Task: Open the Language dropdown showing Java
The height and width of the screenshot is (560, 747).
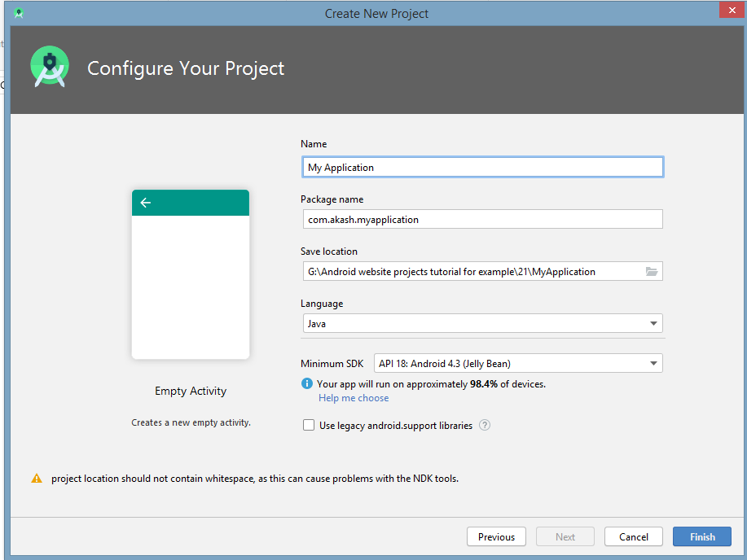Action: point(482,323)
